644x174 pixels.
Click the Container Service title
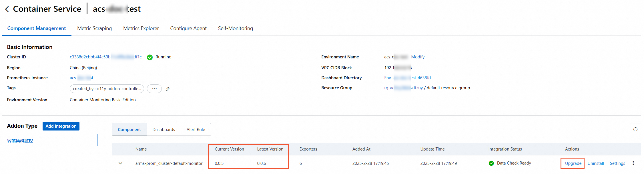click(x=47, y=9)
